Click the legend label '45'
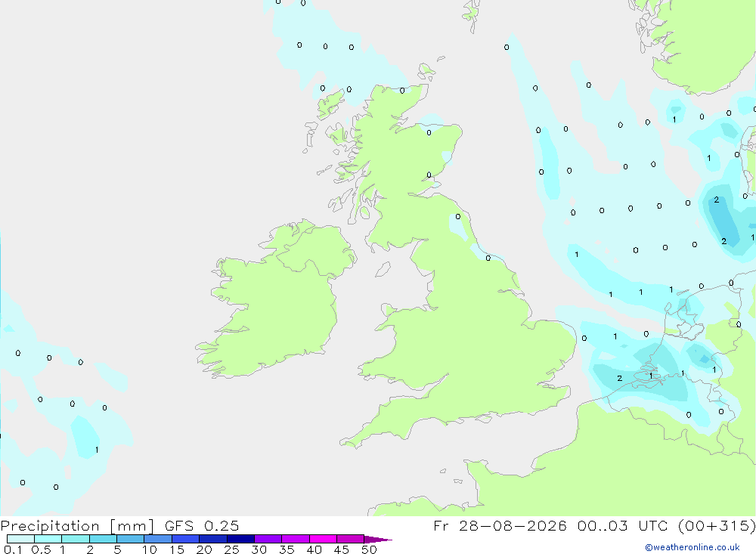Screen dimensions: 756x554 342,549
